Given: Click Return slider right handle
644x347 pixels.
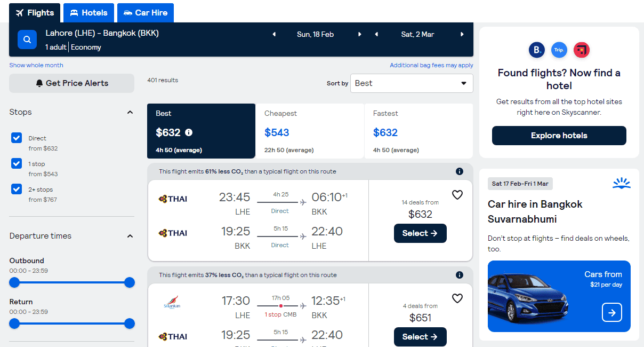Looking at the screenshot, I should pos(130,324).
